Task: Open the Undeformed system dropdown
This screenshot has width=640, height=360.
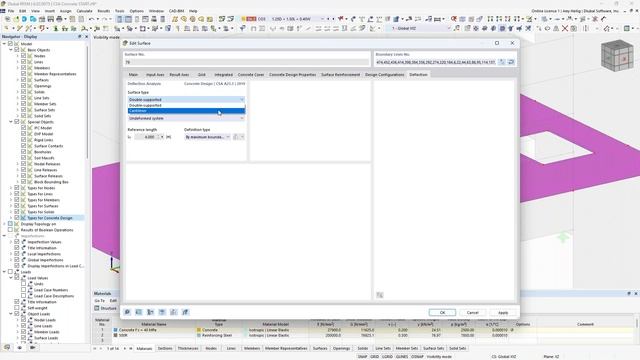Action: tap(186, 118)
